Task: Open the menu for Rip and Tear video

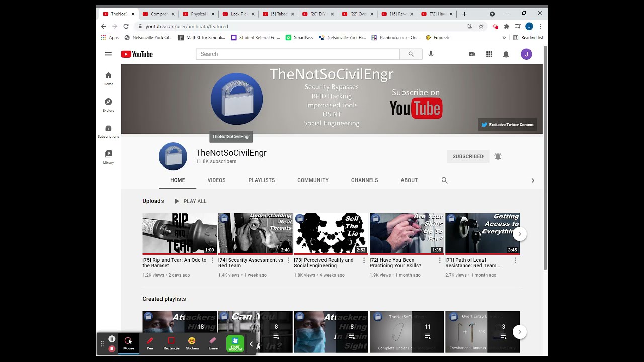Action: click(212, 260)
